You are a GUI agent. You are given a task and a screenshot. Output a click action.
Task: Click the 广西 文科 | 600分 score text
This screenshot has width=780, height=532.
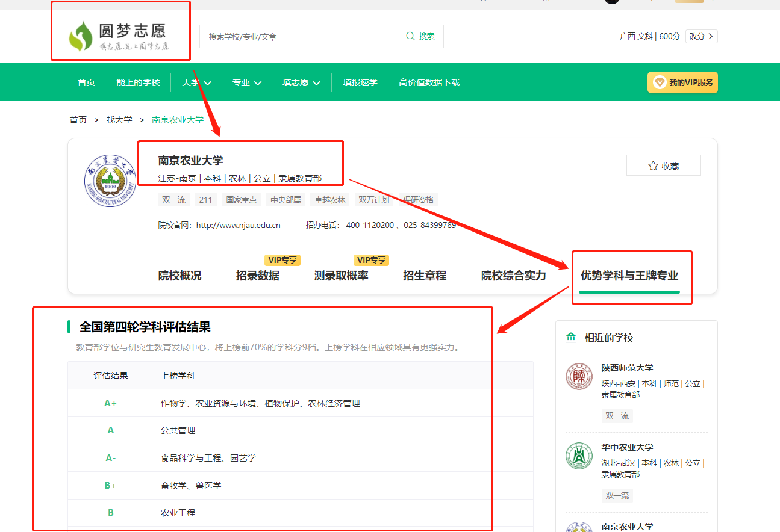click(650, 36)
